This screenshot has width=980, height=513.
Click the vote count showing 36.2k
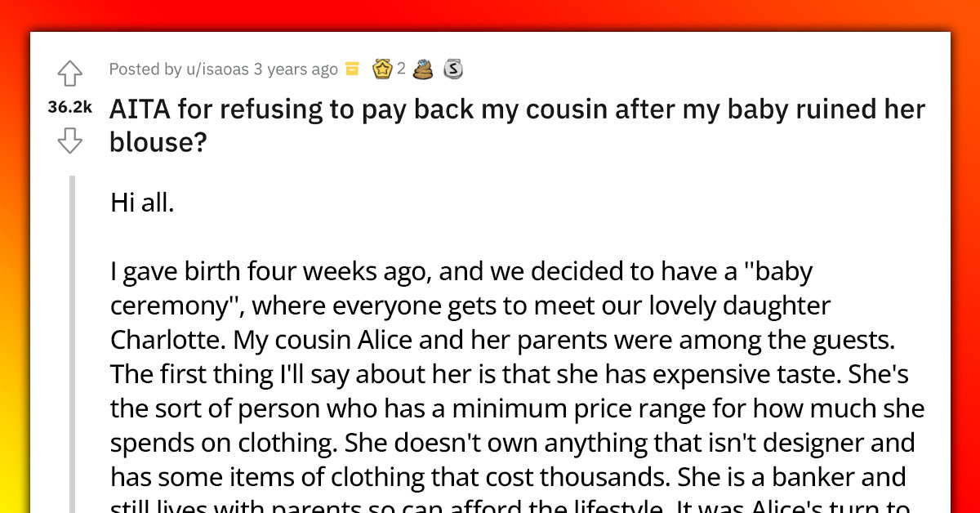[70, 107]
